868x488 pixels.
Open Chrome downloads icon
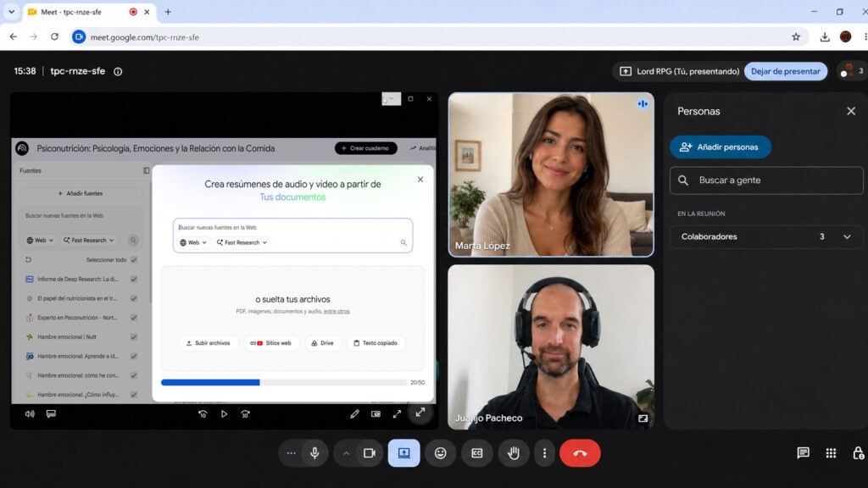coord(825,37)
